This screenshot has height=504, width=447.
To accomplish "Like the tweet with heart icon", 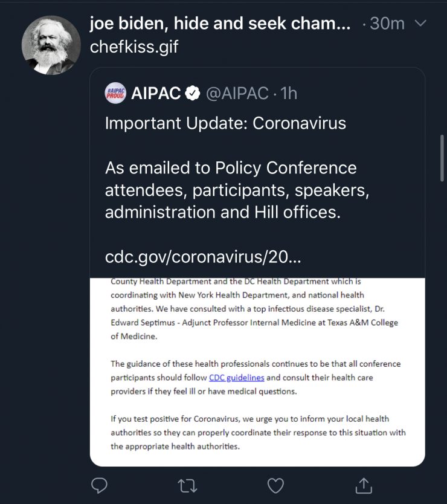I will tap(275, 485).
